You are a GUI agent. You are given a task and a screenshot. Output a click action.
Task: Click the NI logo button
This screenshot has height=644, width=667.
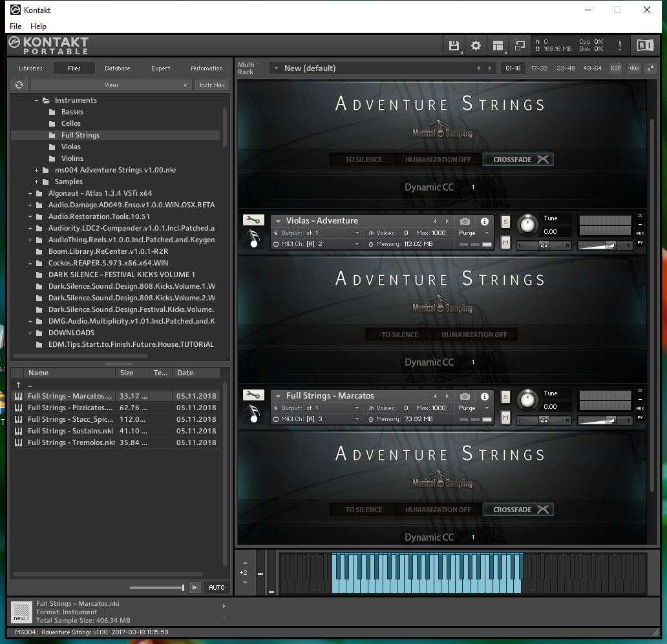(645, 45)
